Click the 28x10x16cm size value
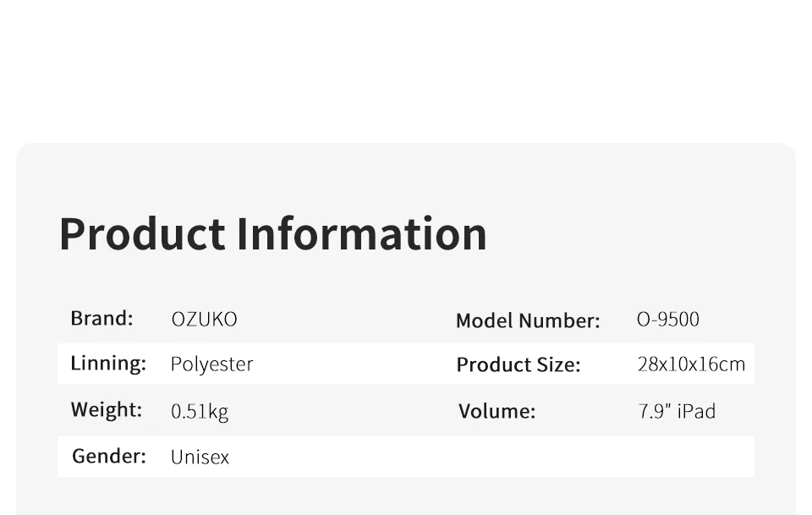Screen dimensions: 812x515 pos(691,364)
